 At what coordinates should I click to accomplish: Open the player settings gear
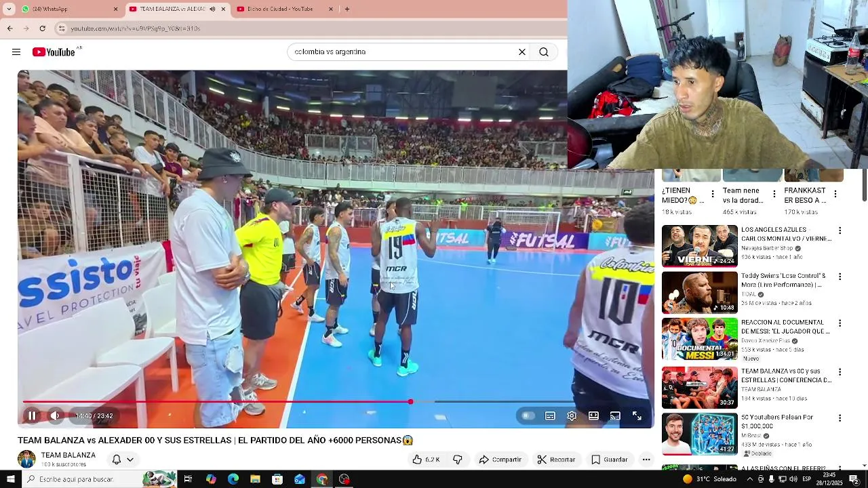[572, 416]
